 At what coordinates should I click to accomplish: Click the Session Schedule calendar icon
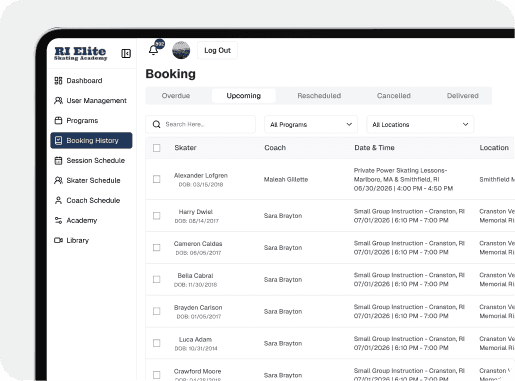[58, 161]
